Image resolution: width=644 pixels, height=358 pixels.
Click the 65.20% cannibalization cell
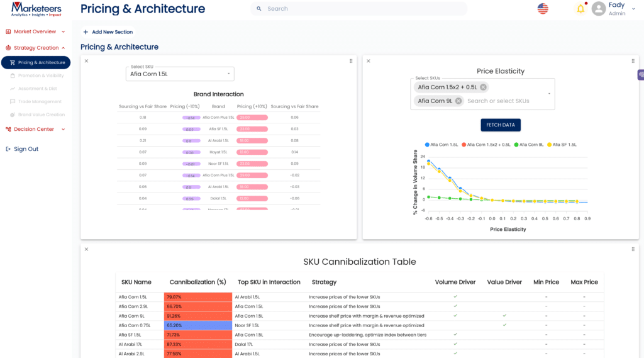click(198, 325)
